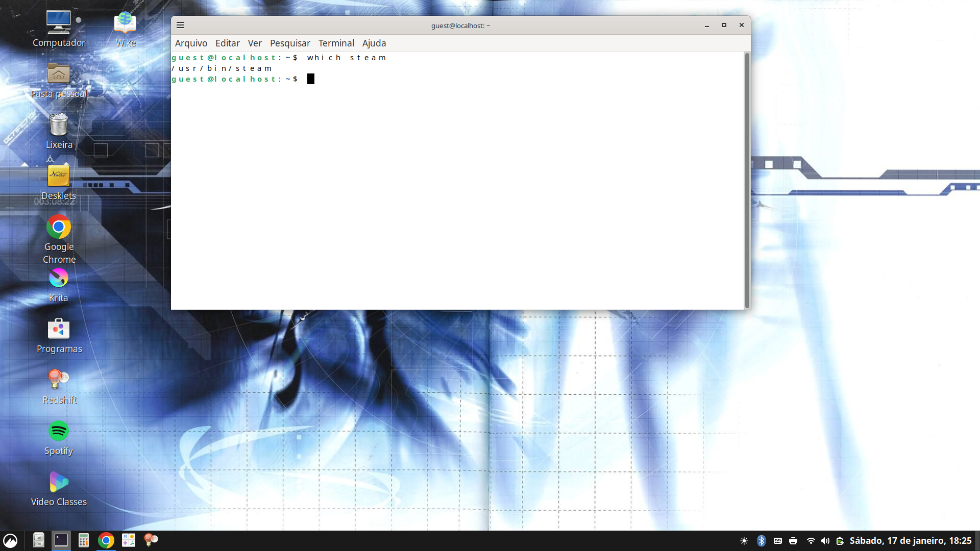Open the calculator from the taskbar
The image size is (980, 551).
tap(84, 540)
